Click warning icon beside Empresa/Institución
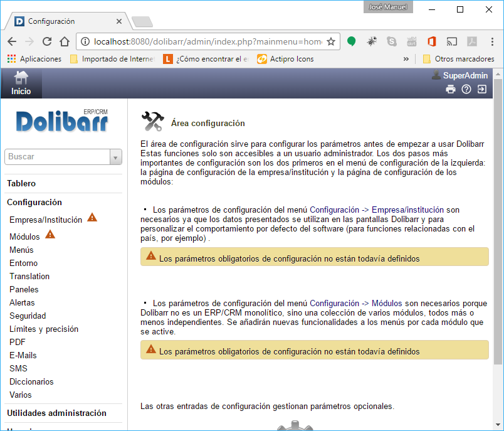The width and height of the screenshot is (504, 431). pos(92,218)
